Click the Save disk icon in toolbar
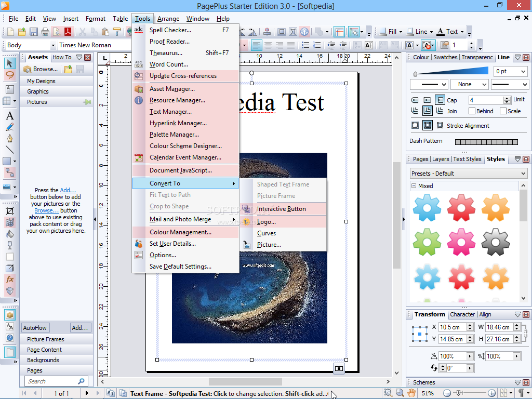This screenshot has height=399, width=532. pyautogui.click(x=34, y=32)
